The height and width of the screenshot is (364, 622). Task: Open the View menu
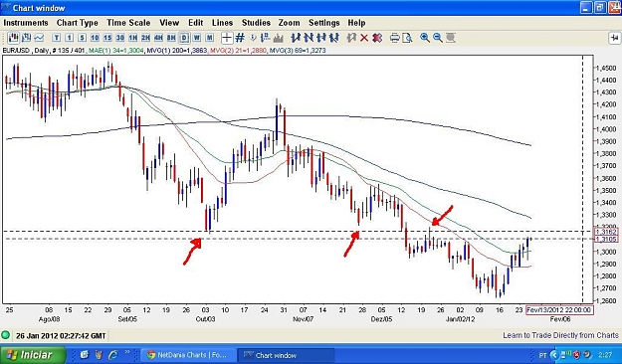point(169,23)
